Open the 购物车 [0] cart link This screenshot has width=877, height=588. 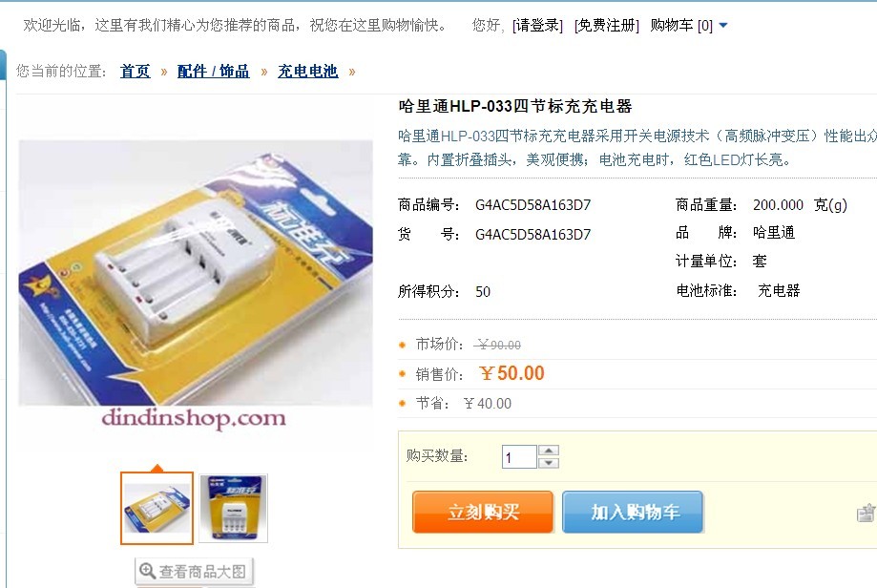[x=681, y=25]
